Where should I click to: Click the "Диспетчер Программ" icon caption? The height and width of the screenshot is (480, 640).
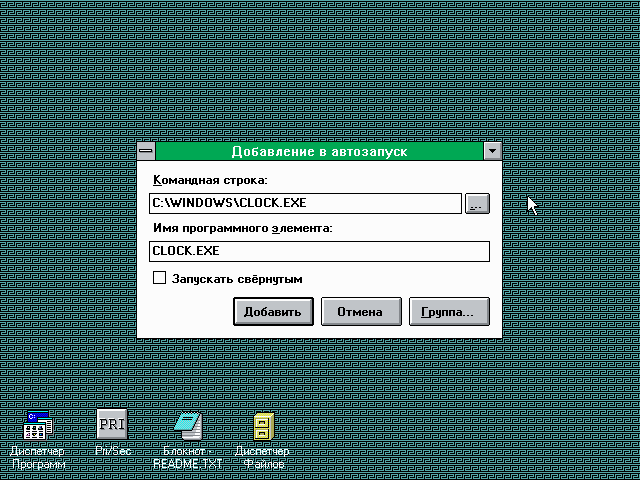(x=38, y=457)
